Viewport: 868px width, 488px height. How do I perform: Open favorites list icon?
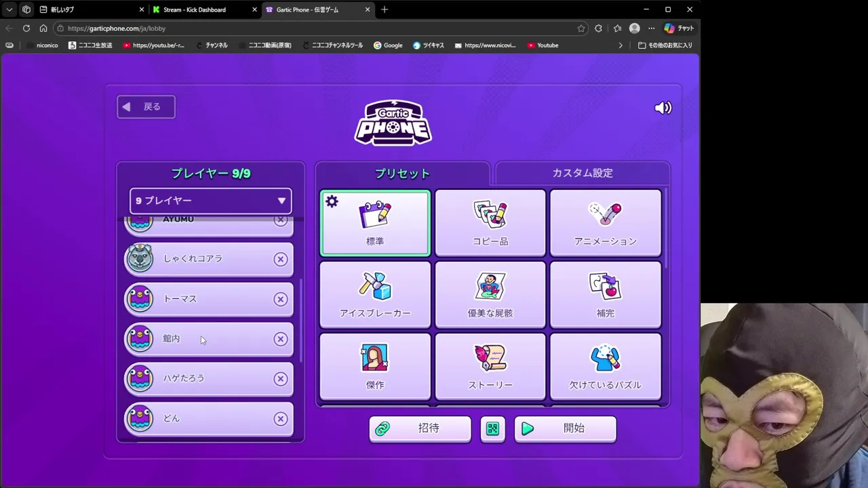click(617, 28)
